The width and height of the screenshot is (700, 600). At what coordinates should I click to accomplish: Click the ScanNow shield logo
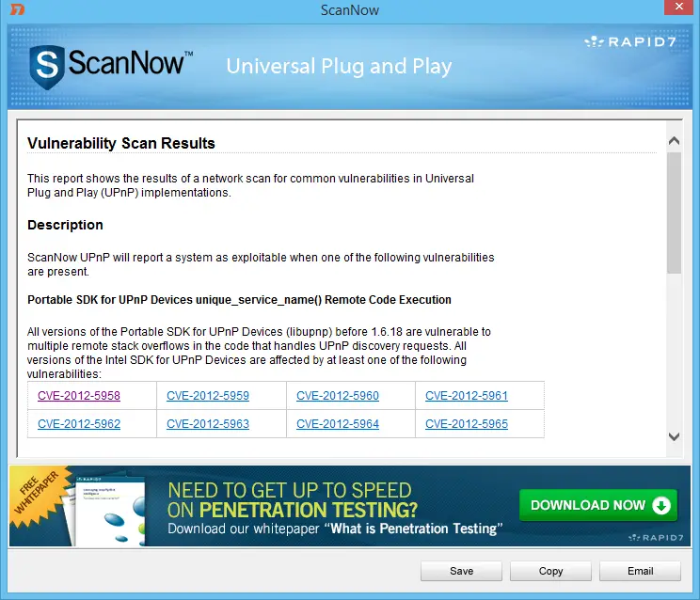47,67
